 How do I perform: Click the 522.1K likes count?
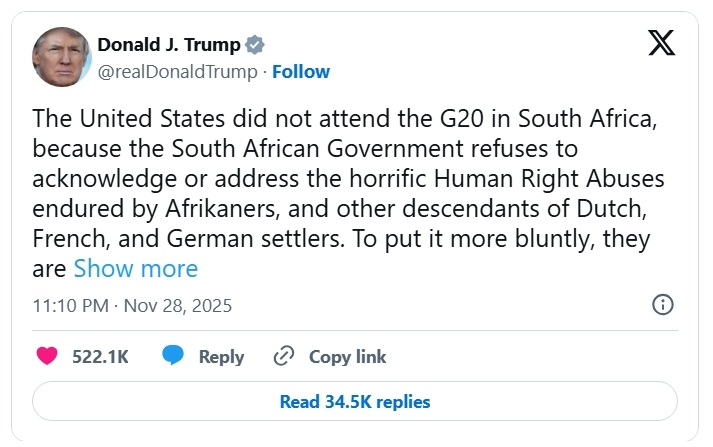[100, 356]
